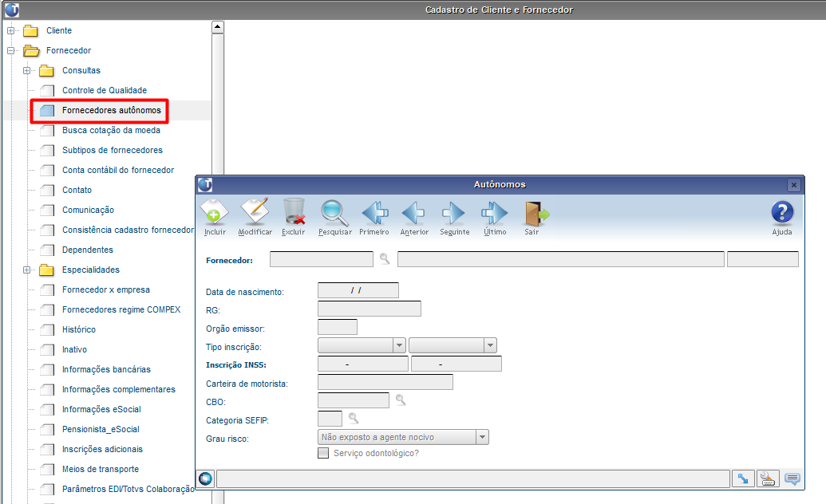Image resolution: width=826 pixels, height=504 pixels.
Task: Click the keyboard edit status bar icon
Action: pos(768,478)
